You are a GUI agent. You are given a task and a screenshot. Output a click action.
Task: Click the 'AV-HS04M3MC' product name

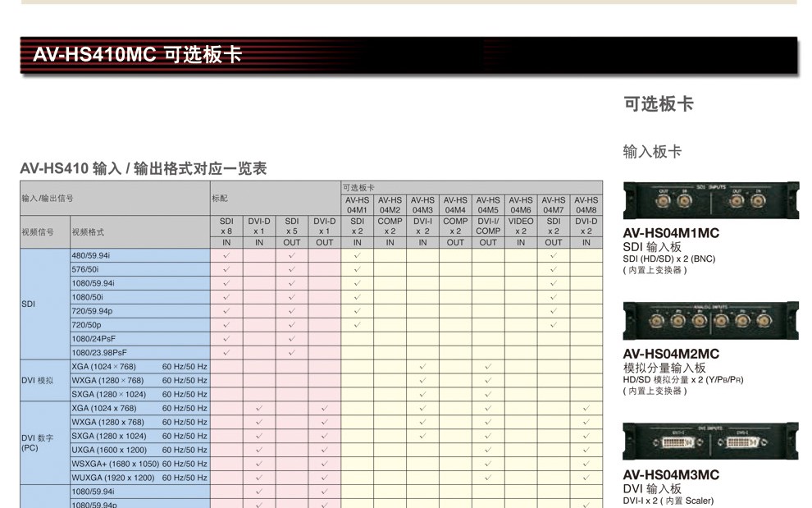point(671,475)
